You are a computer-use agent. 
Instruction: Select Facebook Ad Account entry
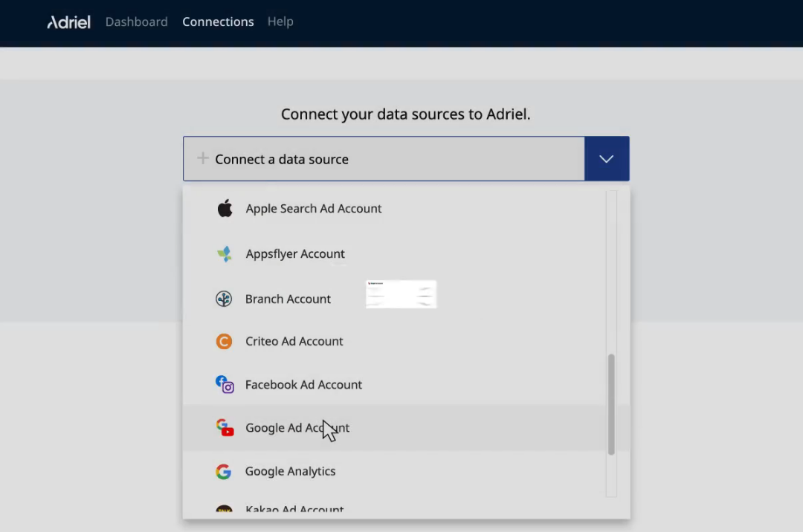(303, 384)
